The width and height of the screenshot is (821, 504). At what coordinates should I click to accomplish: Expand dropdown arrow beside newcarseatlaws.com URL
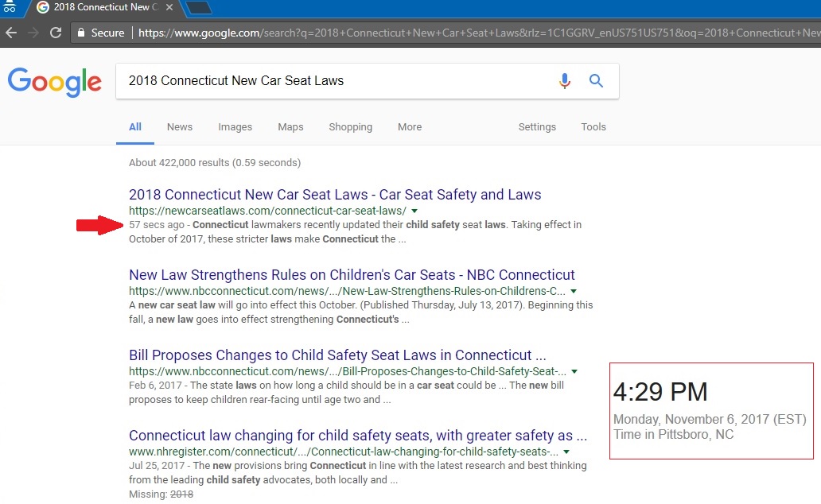coord(414,211)
